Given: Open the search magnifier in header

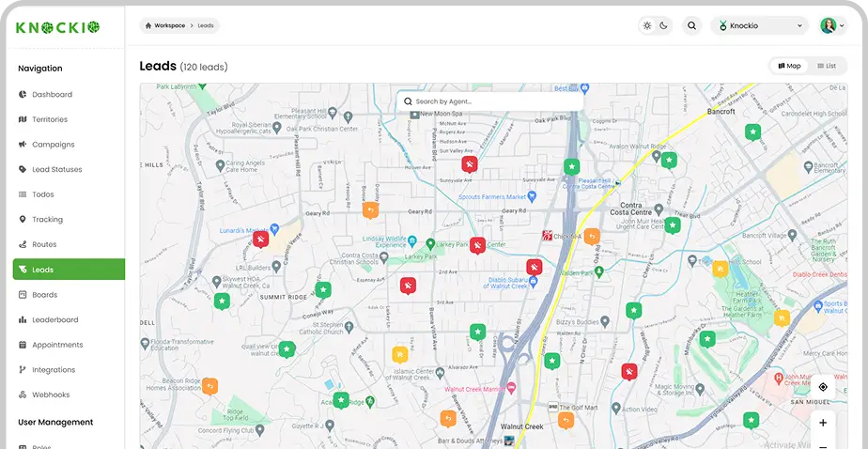Looking at the screenshot, I should [692, 25].
